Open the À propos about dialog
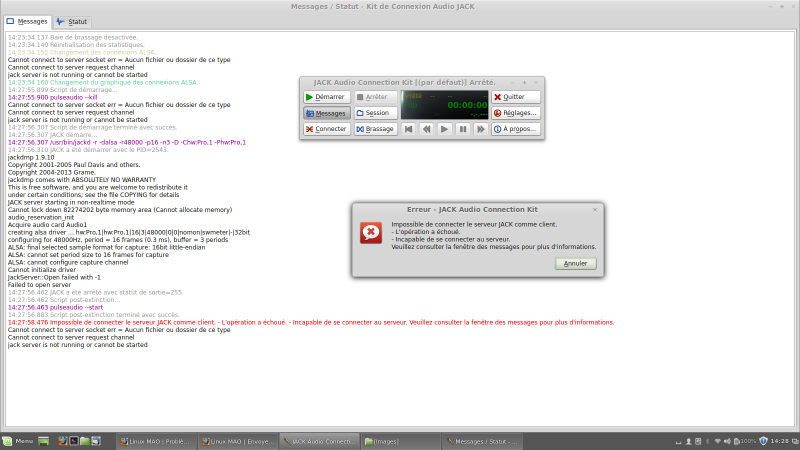 coord(516,129)
